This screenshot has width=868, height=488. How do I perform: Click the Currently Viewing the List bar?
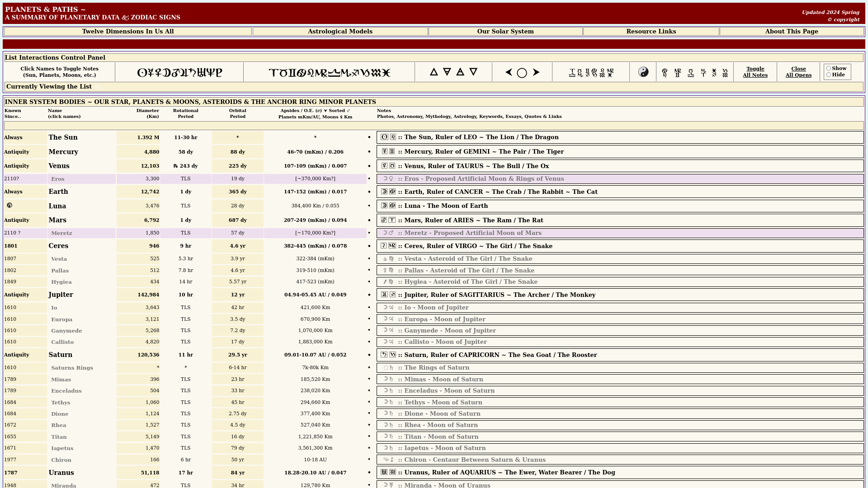click(x=49, y=87)
